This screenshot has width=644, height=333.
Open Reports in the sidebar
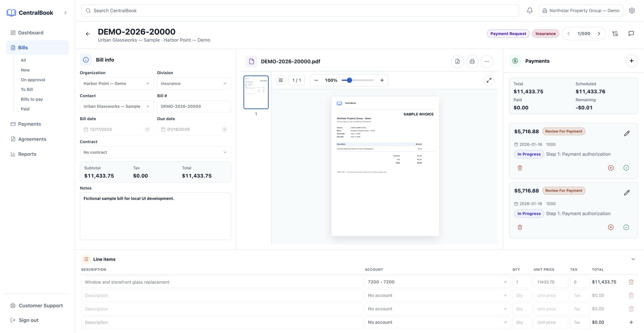click(37, 154)
